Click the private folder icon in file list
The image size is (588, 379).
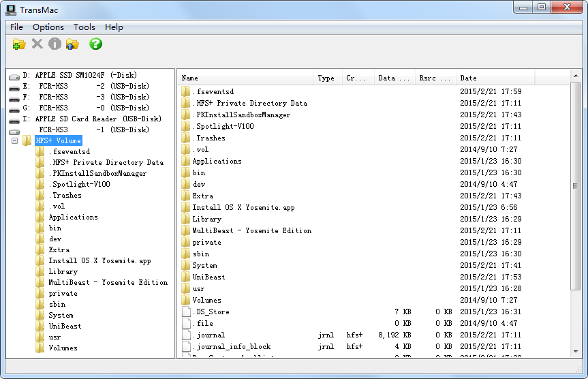point(185,242)
